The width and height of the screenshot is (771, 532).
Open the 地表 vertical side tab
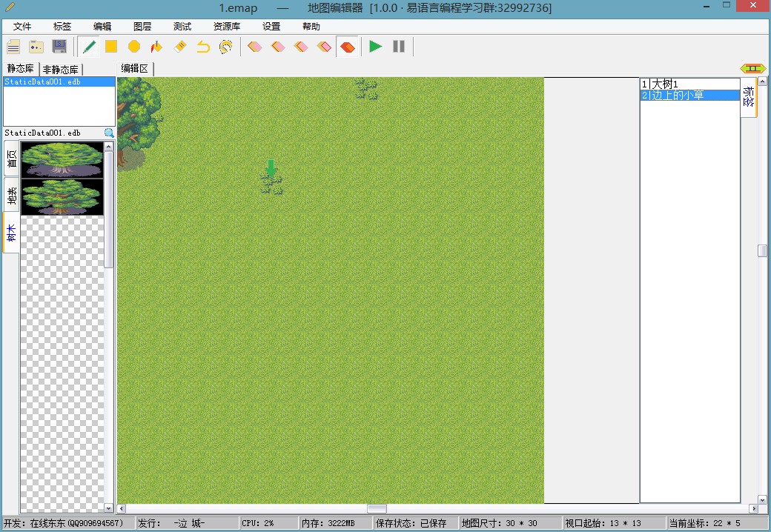(11, 195)
